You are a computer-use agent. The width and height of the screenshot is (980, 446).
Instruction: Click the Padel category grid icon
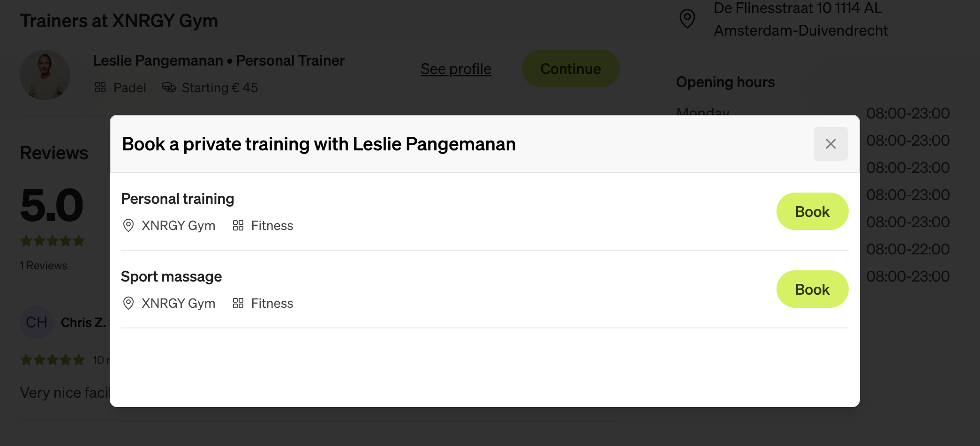100,88
